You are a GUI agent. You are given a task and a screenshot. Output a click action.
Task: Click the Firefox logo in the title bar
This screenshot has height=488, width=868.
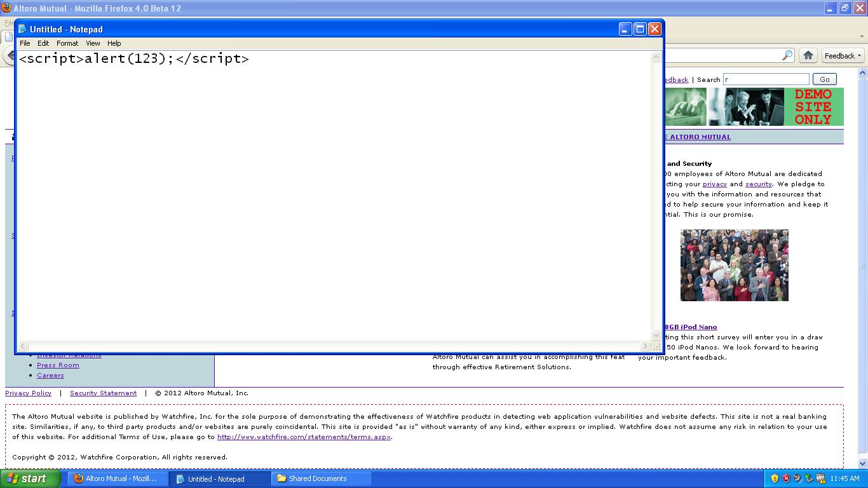point(6,8)
